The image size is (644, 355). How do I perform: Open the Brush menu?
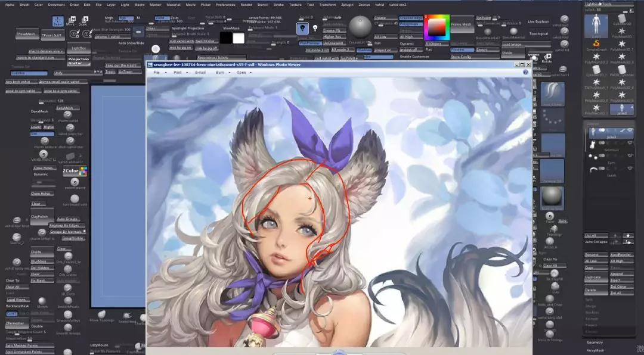point(24,5)
